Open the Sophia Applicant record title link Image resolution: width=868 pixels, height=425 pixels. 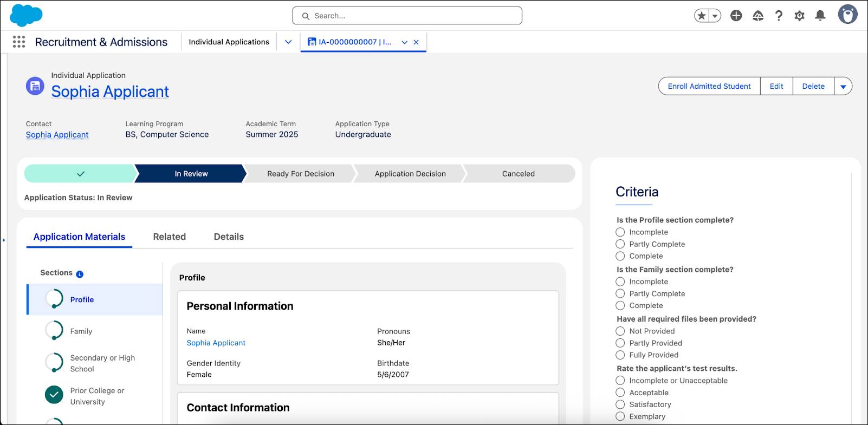(x=110, y=91)
